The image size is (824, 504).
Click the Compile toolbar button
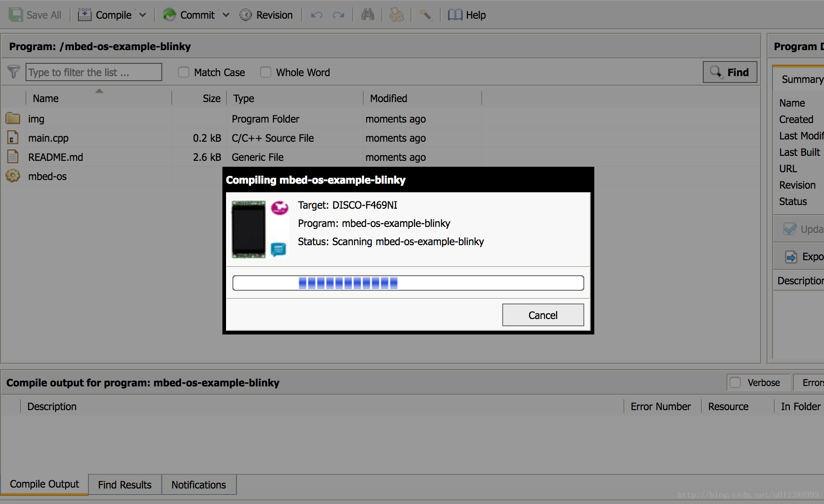[105, 15]
